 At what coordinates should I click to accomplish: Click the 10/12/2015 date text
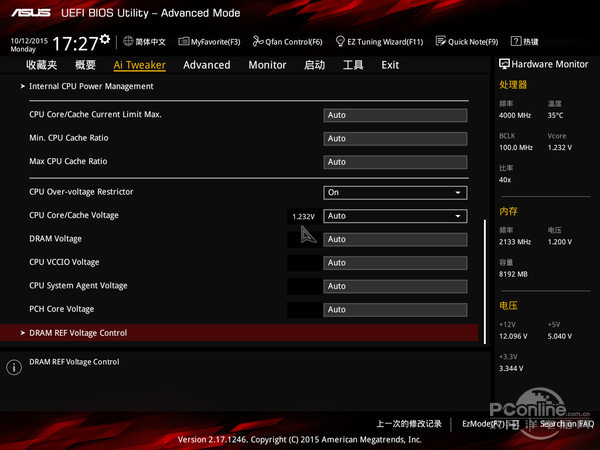29,41
